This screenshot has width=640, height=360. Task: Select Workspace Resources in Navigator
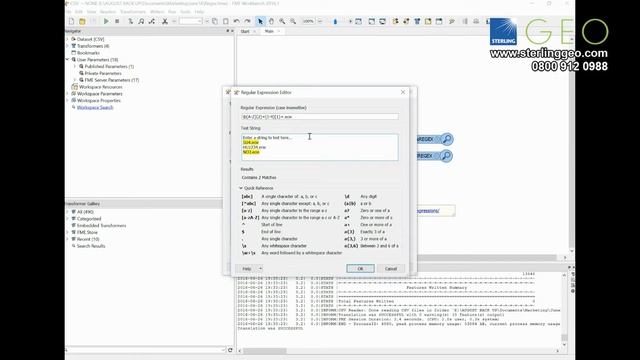coord(100,87)
